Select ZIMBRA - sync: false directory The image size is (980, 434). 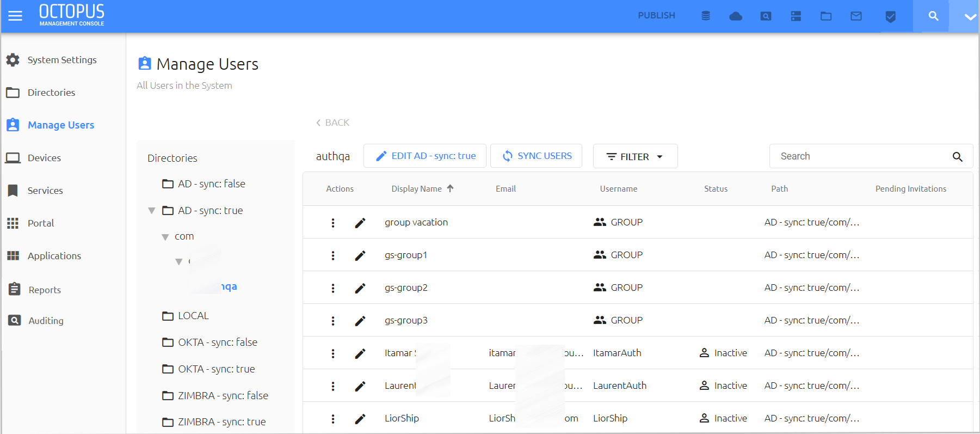click(x=215, y=396)
